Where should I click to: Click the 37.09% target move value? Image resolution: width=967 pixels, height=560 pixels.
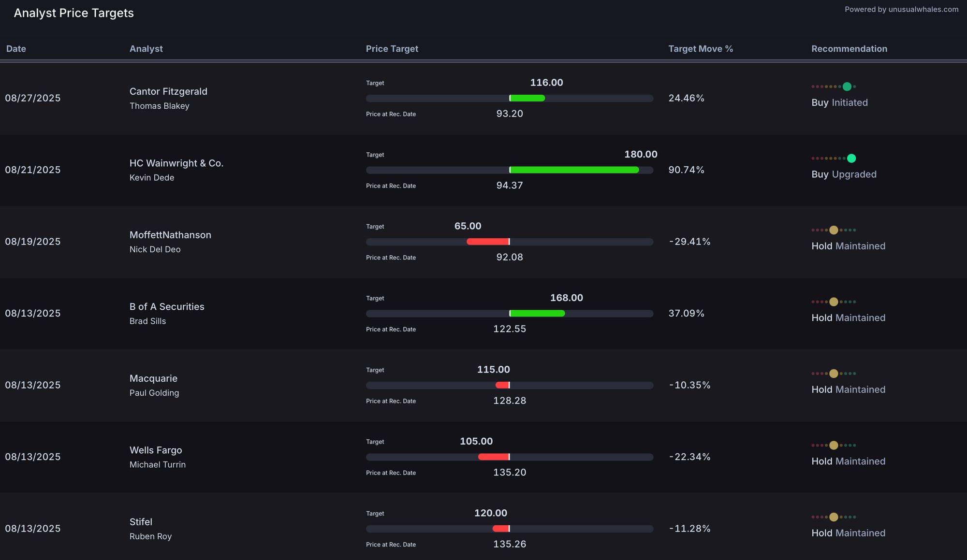(x=686, y=314)
